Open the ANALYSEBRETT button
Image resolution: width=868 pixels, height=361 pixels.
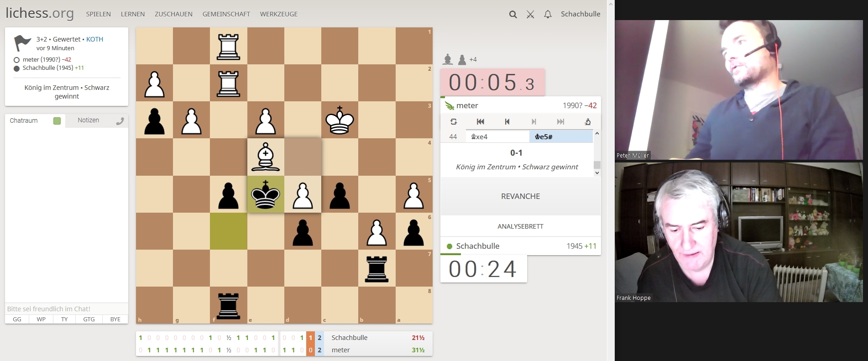[520, 226]
